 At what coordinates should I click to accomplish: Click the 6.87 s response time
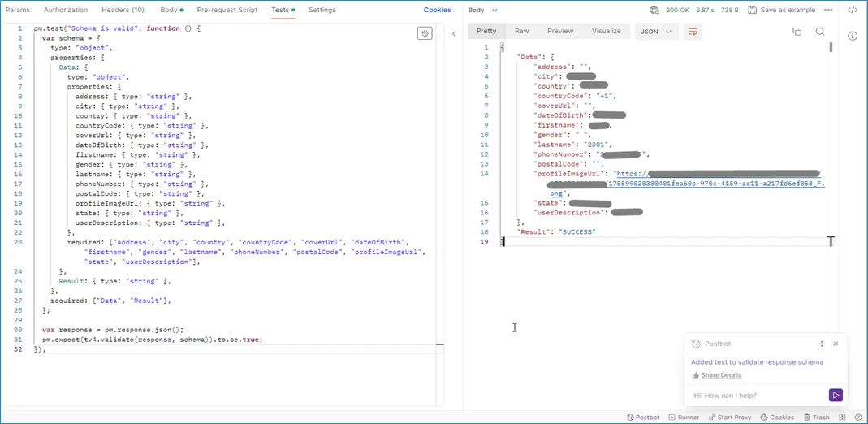tap(704, 10)
